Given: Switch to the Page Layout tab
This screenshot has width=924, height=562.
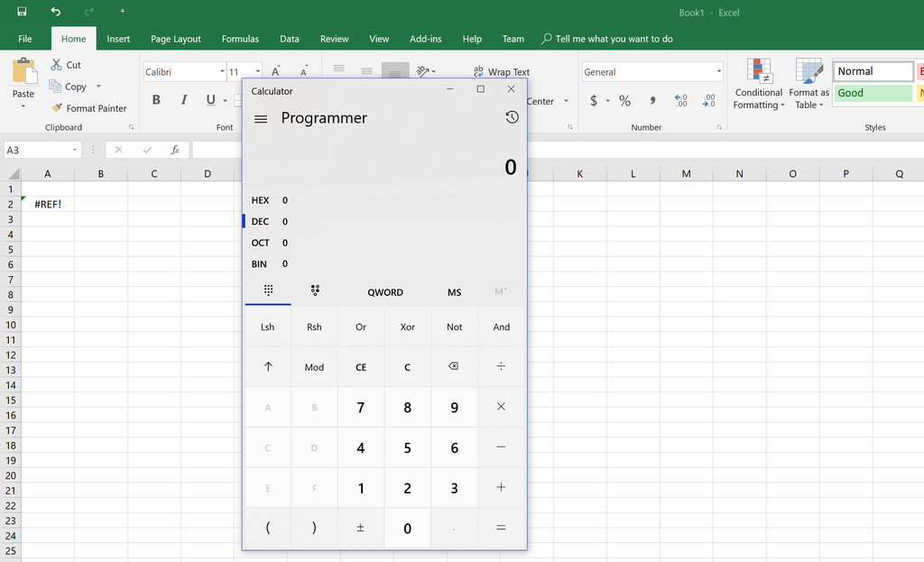Looking at the screenshot, I should (x=176, y=39).
